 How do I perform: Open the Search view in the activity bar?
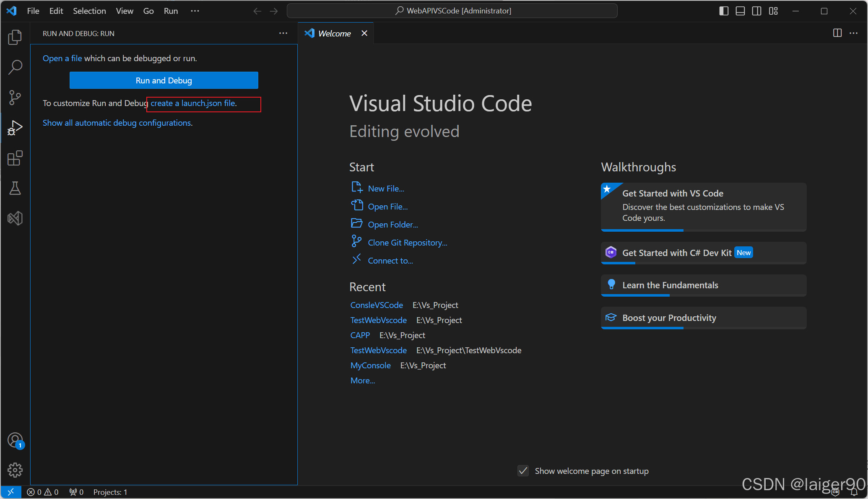(x=15, y=67)
